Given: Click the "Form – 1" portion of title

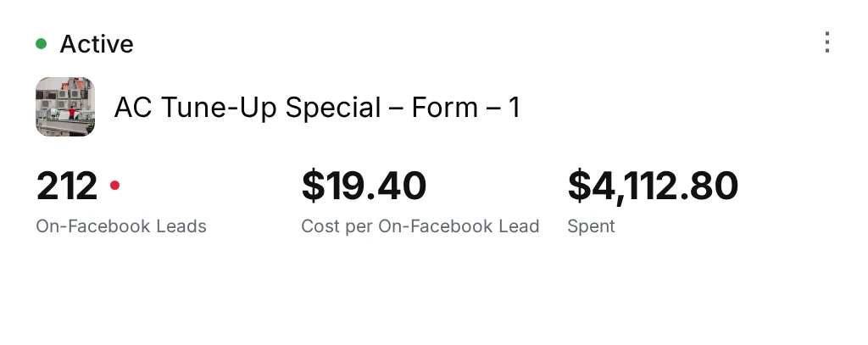Looking at the screenshot, I should coord(466,108).
